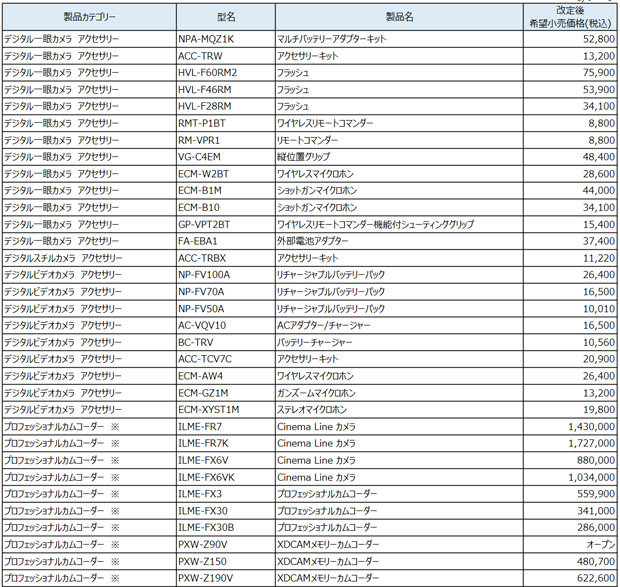Click the price 622,600
Viewport: 620px width, 587px height.
point(596,578)
